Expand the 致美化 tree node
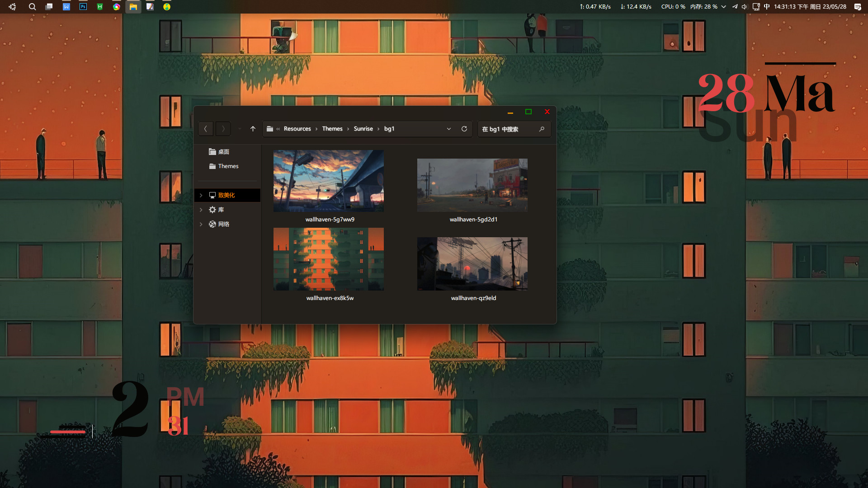 (201, 195)
